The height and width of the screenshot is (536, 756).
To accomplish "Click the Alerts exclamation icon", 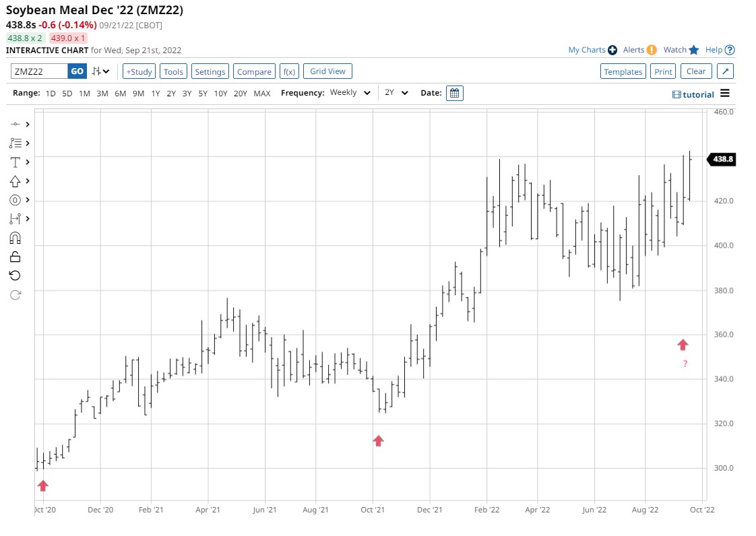I will click(652, 50).
